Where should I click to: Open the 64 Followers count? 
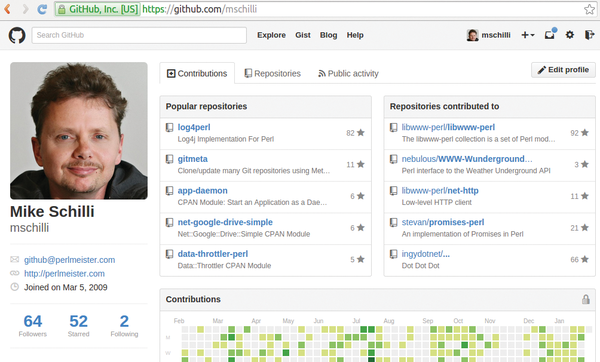point(33,325)
